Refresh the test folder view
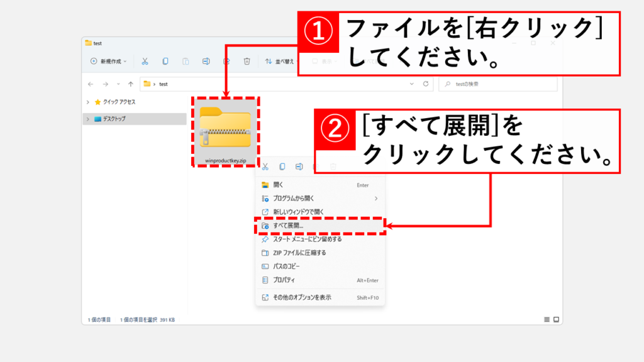This screenshot has width=644, height=362. pyautogui.click(x=426, y=84)
